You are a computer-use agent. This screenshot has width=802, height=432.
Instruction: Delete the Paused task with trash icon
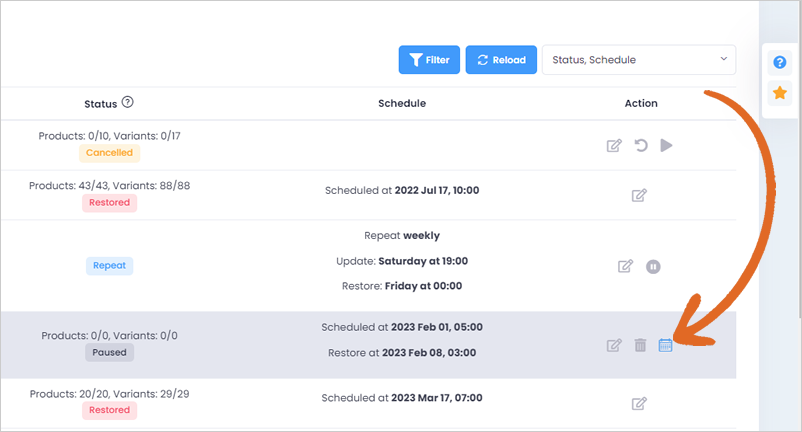640,346
